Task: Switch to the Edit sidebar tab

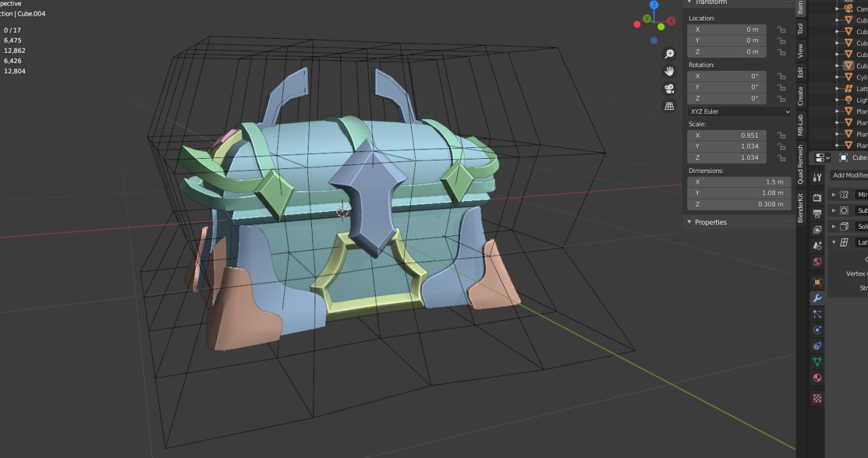Action: click(800, 71)
